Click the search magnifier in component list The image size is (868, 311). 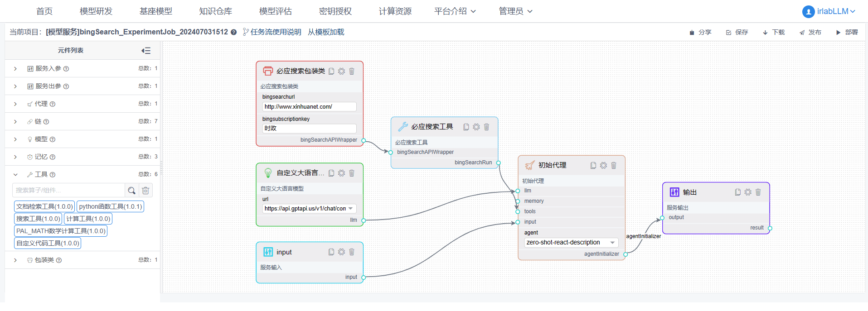(131, 191)
